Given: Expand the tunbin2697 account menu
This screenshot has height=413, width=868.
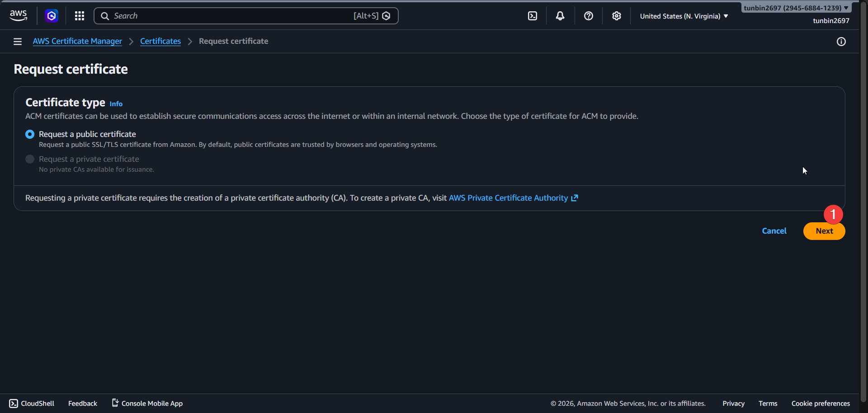Looking at the screenshot, I should coord(796,8).
